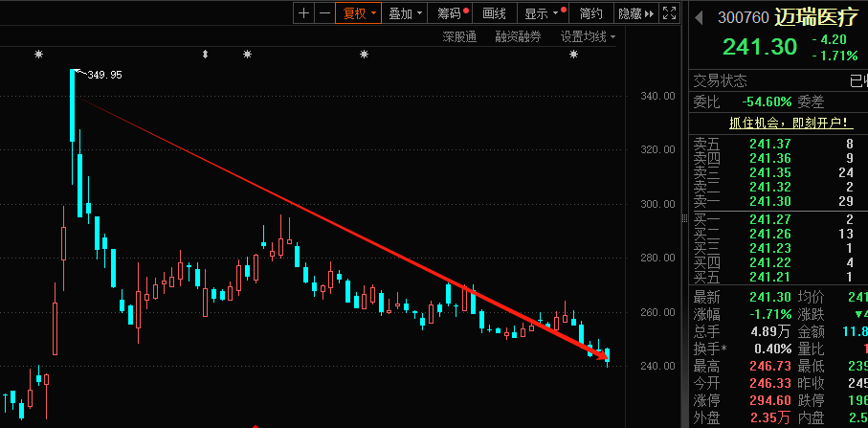Click the 隐藏 hide panel button

click(x=629, y=13)
